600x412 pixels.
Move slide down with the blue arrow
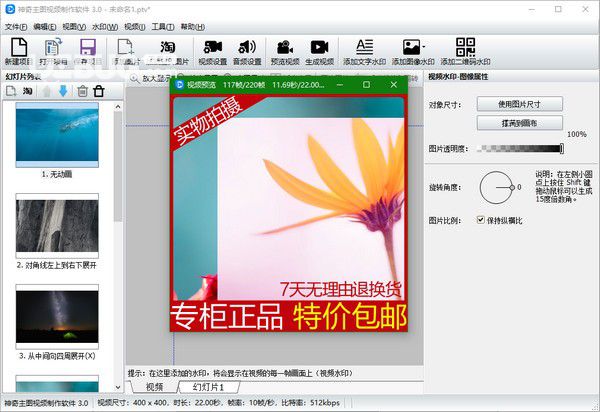(63, 91)
